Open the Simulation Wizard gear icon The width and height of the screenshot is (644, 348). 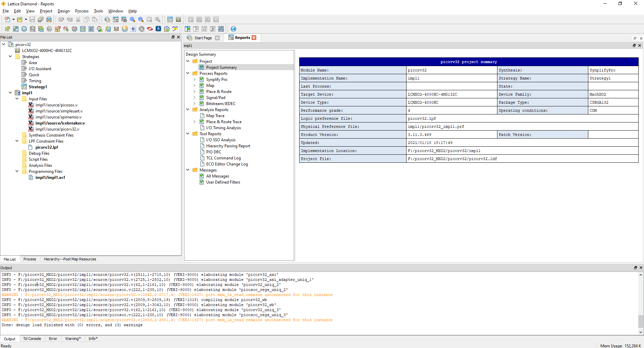click(167, 29)
